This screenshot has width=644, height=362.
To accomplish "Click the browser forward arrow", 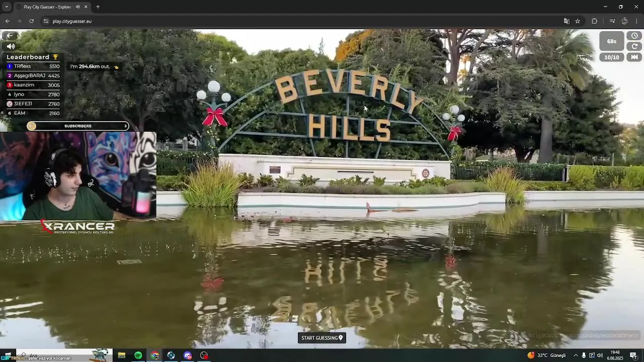I will coord(19,21).
